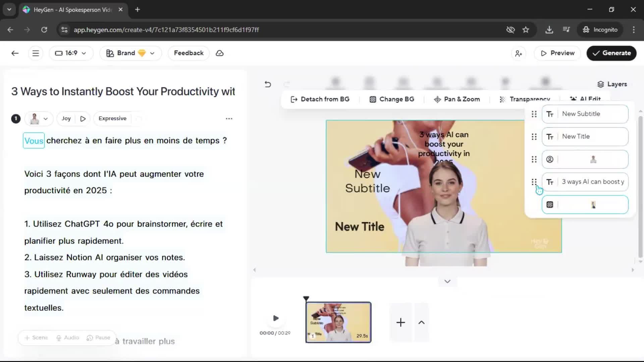Click Transparency in the toolbar
Image resolution: width=644 pixels, height=362 pixels.
tap(525, 99)
